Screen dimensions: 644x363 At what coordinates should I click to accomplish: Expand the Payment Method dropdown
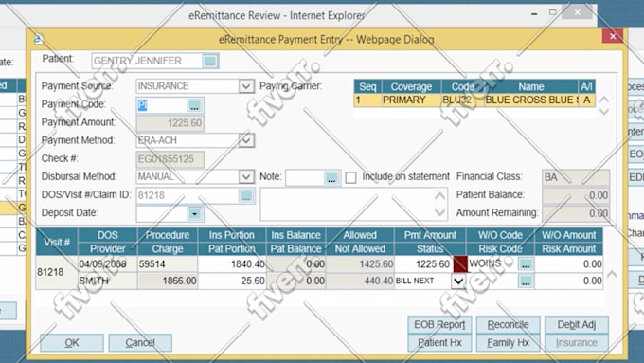(x=246, y=140)
